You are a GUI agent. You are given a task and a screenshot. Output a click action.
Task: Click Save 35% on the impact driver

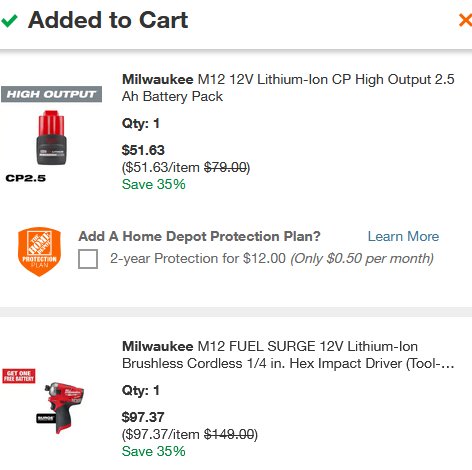click(154, 451)
